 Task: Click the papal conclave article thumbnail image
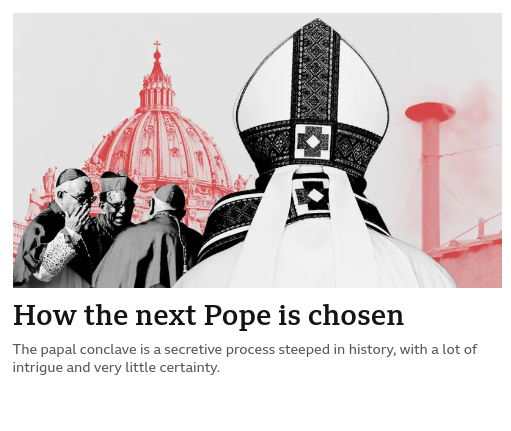point(257,150)
